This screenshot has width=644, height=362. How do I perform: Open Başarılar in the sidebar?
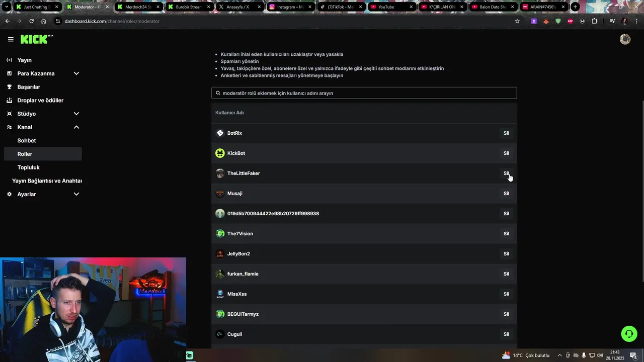tap(43, 87)
